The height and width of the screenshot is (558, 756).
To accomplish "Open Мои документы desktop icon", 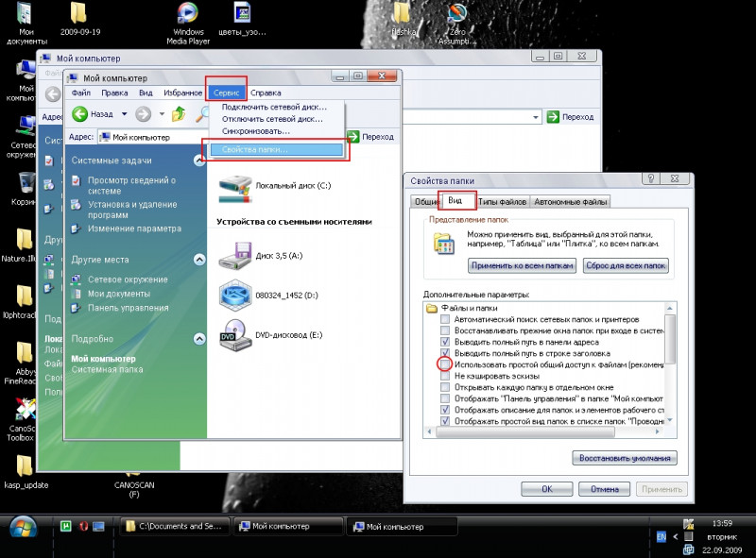I will (26, 24).
